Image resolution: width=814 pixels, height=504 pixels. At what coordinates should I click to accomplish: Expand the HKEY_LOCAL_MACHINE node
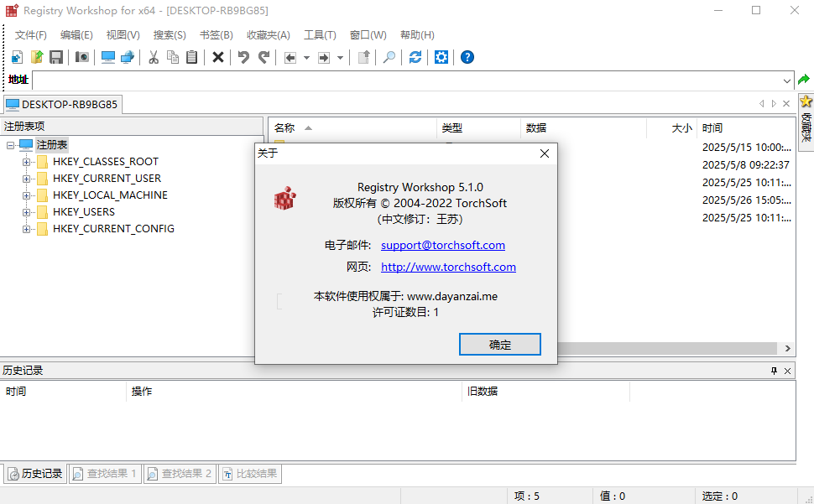tap(26, 195)
